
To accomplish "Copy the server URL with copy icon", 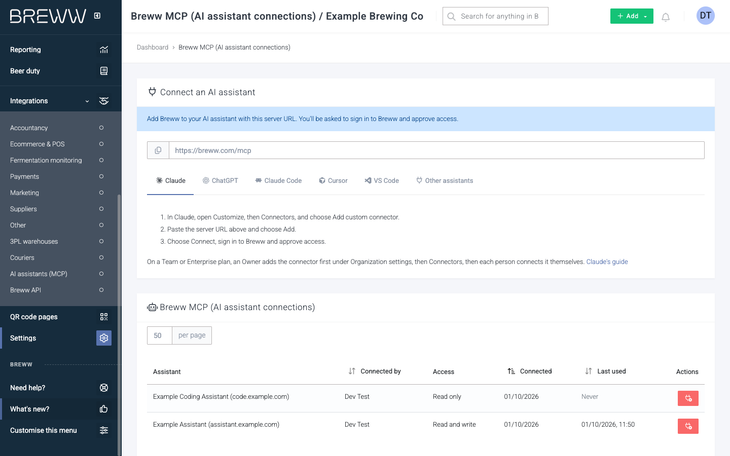I will click(158, 150).
